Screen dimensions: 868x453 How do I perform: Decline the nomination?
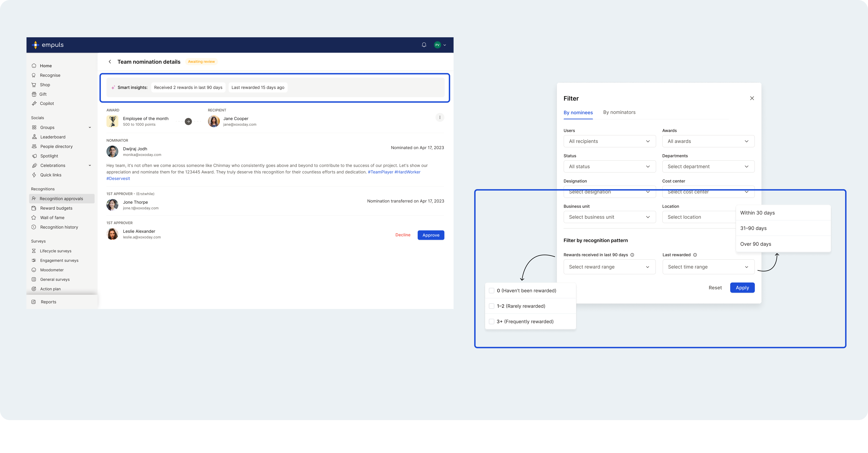point(403,235)
